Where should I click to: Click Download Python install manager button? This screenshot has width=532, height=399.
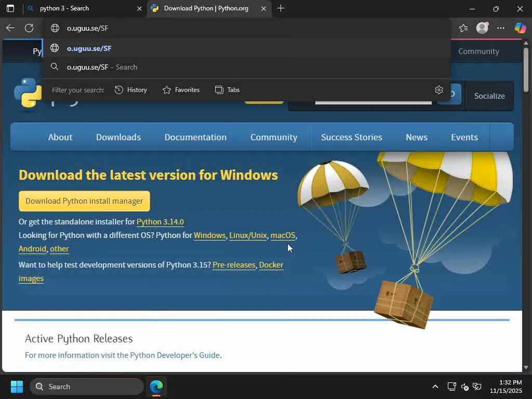84,201
